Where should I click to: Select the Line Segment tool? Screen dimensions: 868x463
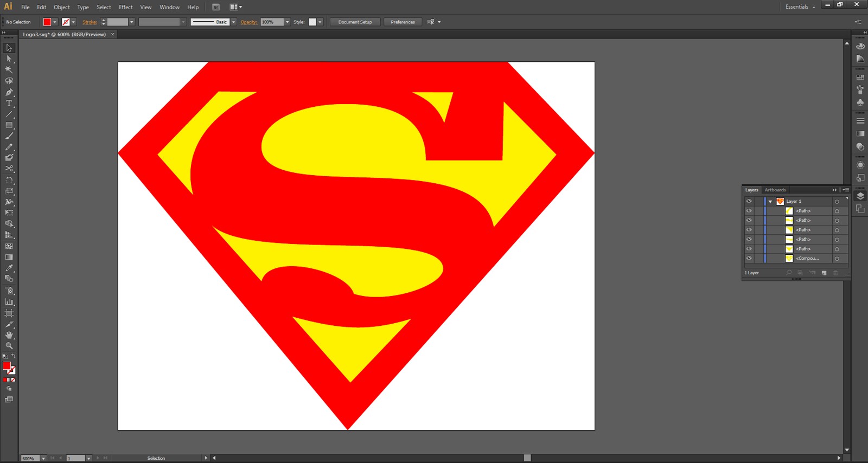9,114
